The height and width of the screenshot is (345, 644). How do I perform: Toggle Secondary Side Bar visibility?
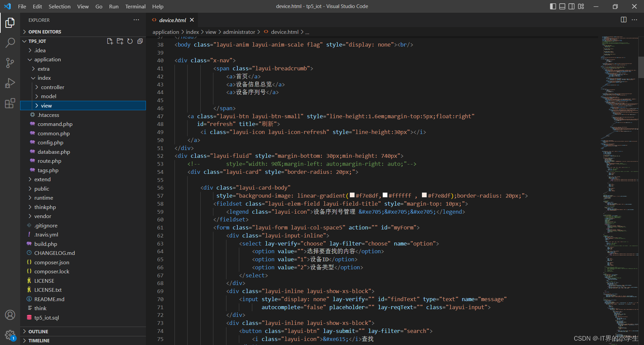point(572,6)
